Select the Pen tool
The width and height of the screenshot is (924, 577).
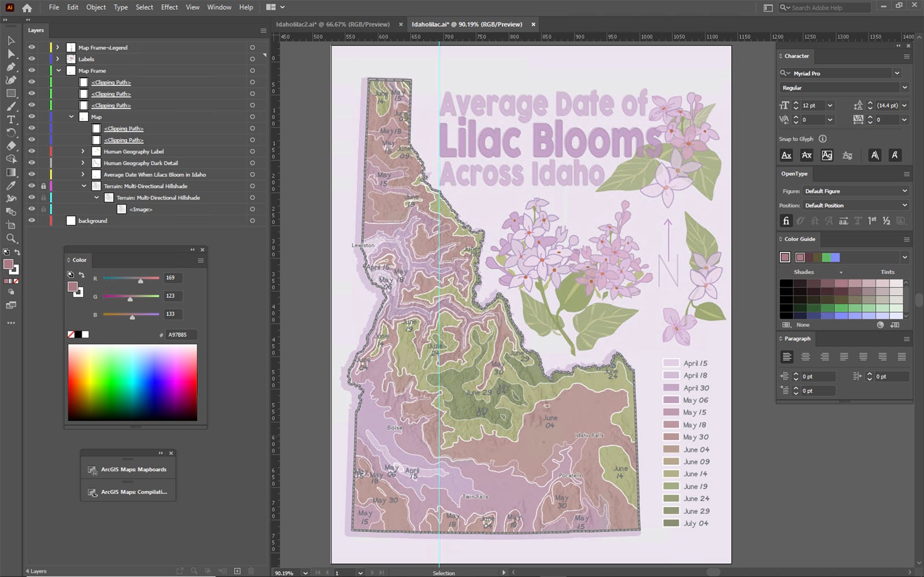11,67
